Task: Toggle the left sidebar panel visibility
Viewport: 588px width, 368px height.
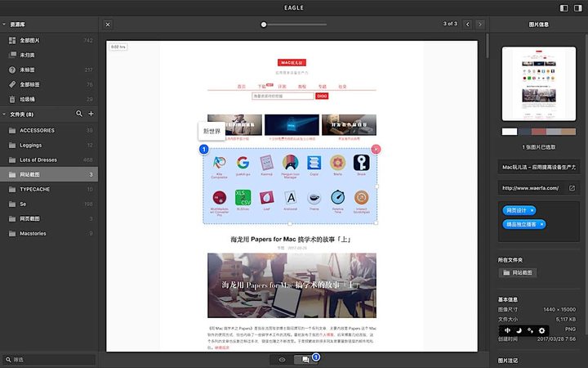Action: pyautogui.click(x=563, y=7)
